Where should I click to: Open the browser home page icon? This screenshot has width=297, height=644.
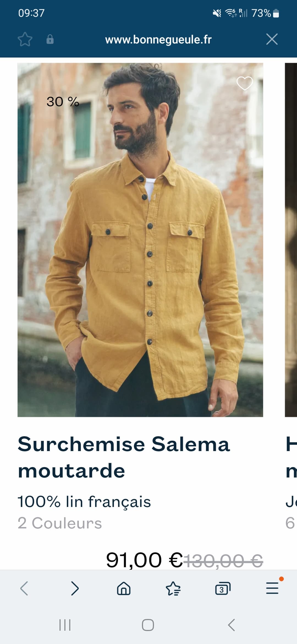pyautogui.click(x=124, y=588)
